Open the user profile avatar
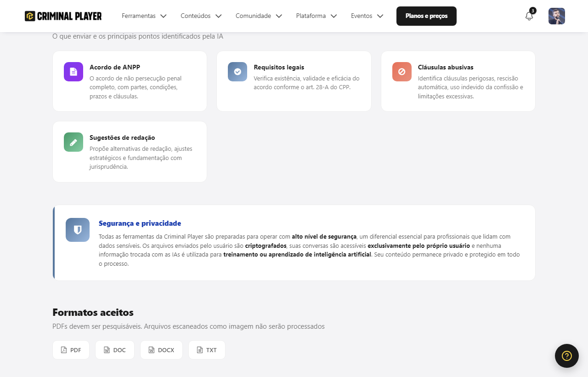 557,16
